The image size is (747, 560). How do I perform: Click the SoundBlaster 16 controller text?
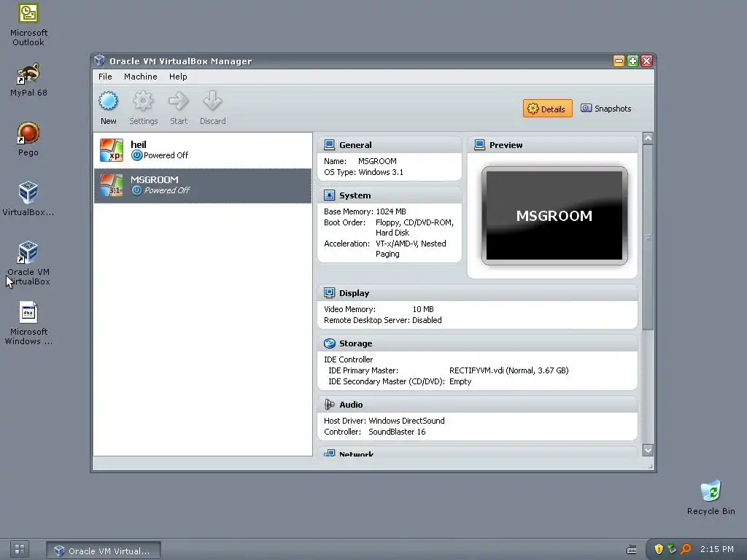[397, 432]
